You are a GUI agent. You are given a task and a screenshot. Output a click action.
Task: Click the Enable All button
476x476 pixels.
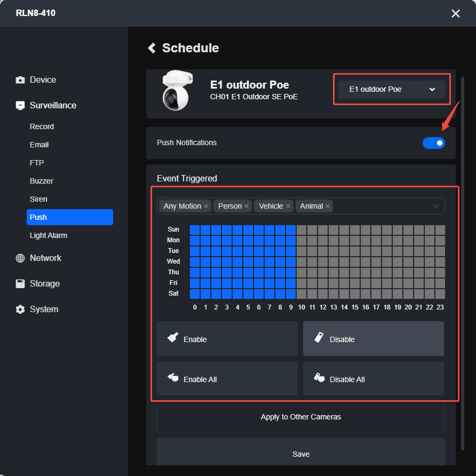227,378
